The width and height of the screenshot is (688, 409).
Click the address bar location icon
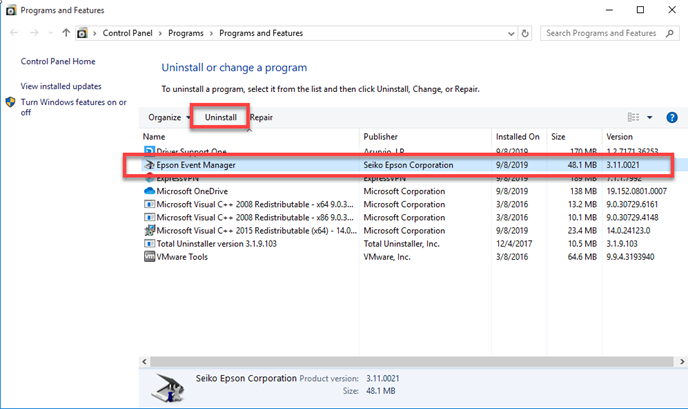[82, 33]
